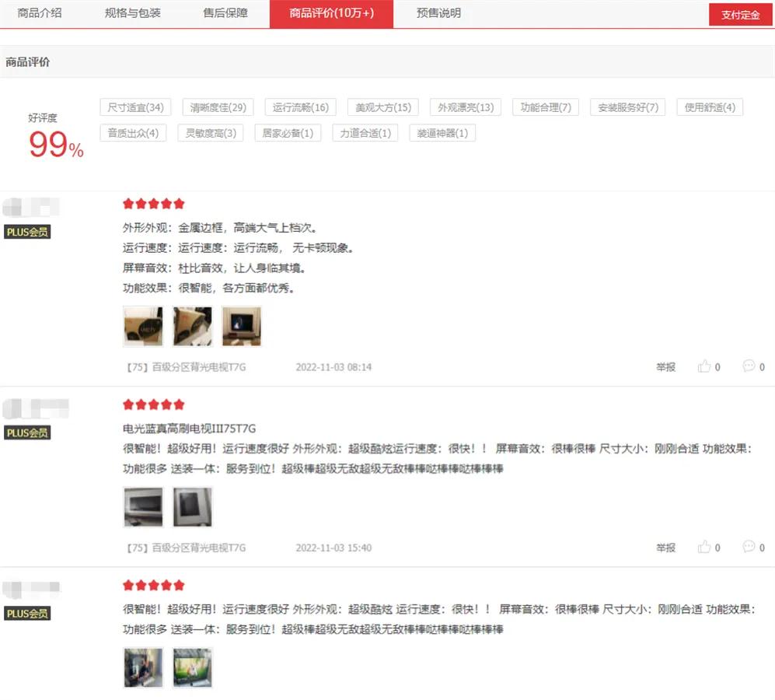Enable the 运行流畅(16) filter tag
Screen dimensions: 775x700
click(299, 107)
